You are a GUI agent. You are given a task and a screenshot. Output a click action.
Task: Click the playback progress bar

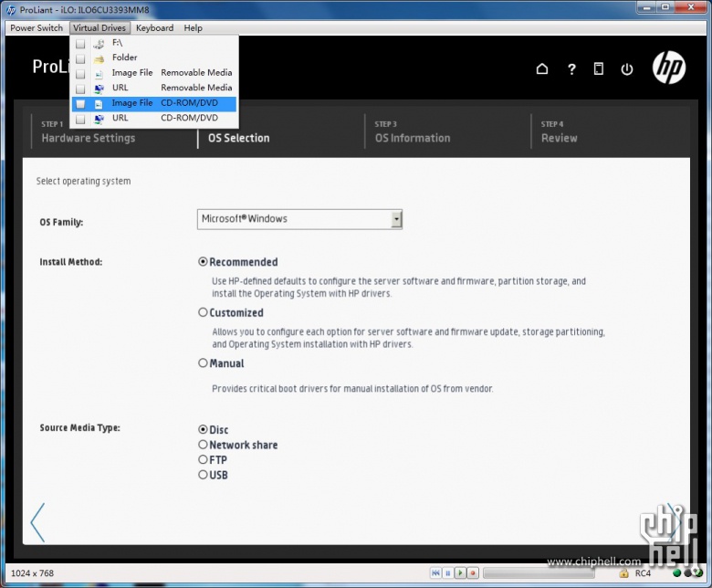click(x=539, y=573)
